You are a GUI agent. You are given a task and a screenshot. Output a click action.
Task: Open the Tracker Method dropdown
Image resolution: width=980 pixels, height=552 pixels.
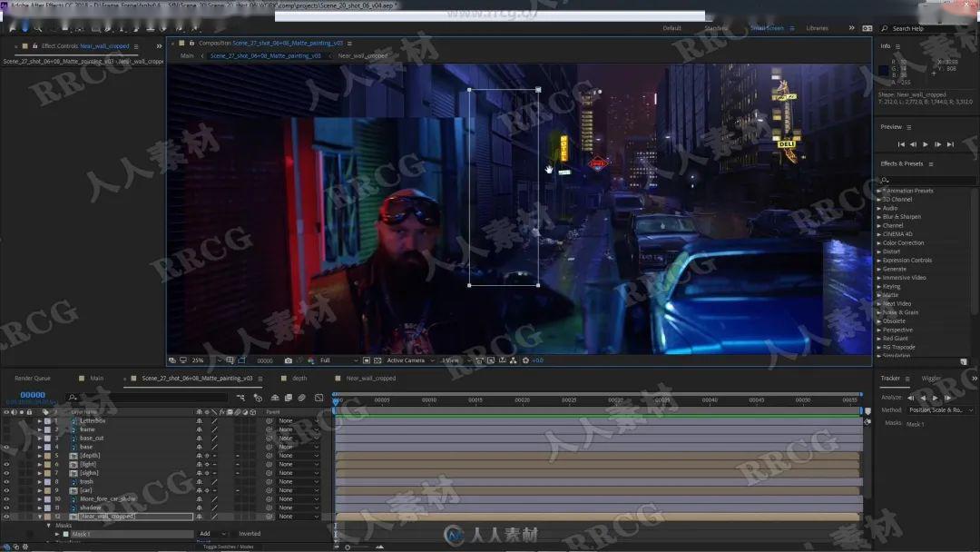(x=941, y=410)
